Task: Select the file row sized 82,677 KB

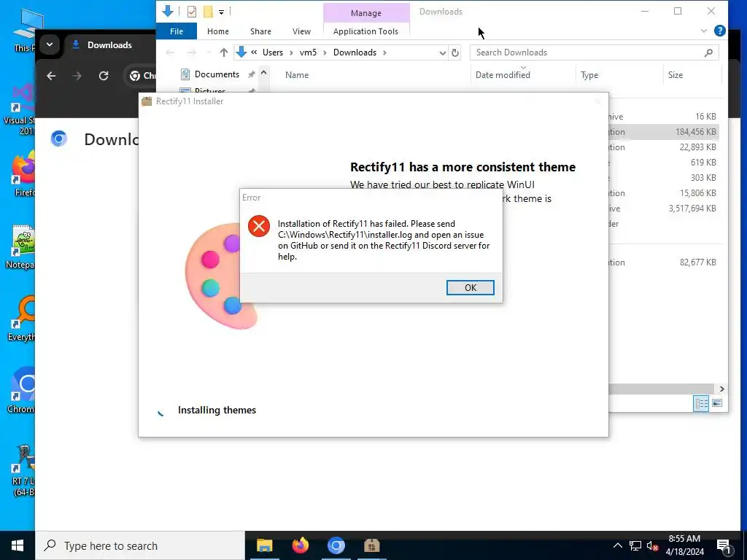Action: coord(663,262)
